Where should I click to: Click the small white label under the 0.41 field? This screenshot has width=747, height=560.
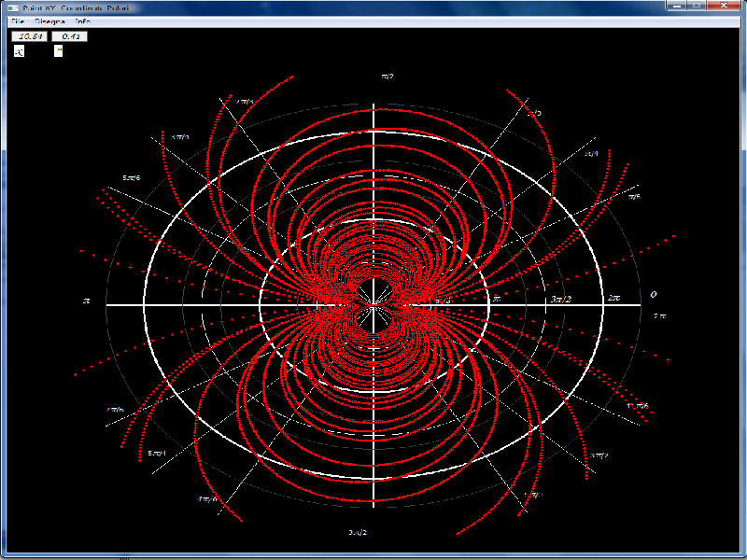58,51
